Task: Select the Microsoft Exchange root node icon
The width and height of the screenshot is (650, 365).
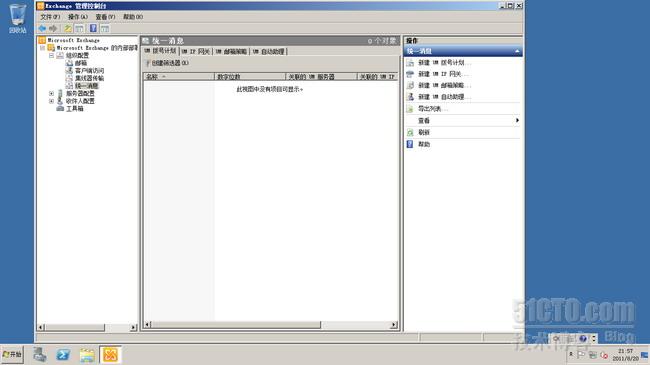Action: 42,40
